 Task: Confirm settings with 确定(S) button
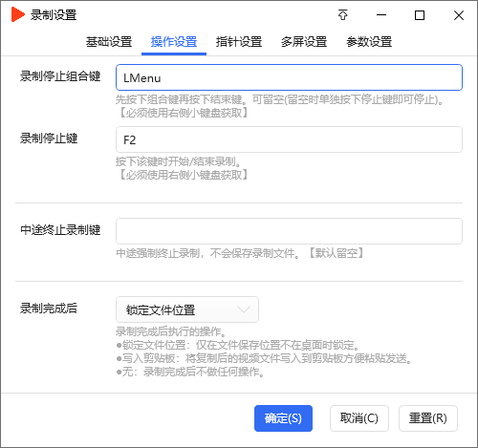tap(283, 418)
